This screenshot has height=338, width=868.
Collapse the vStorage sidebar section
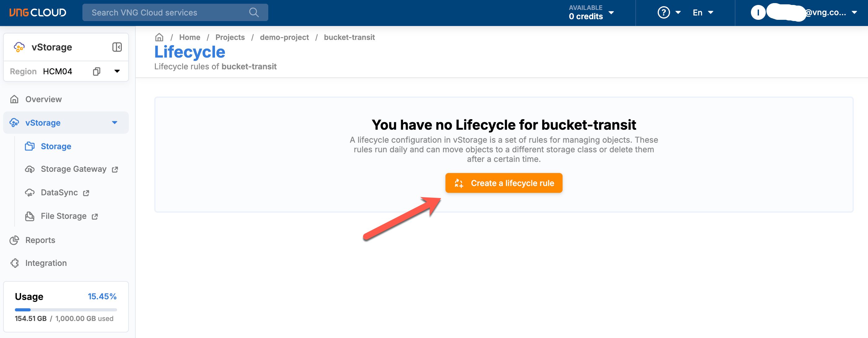tap(114, 123)
